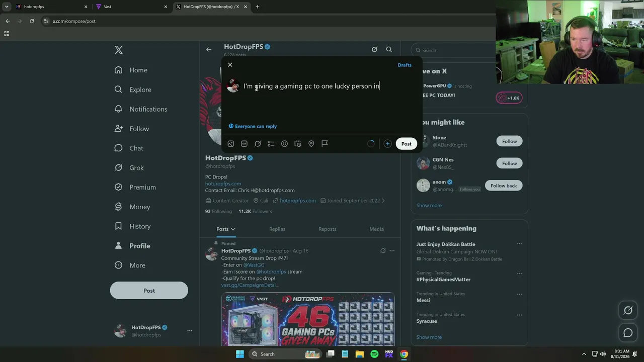Screen dimensions: 644x362
Task: Open Premium in the sidebar
Action: pos(135,187)
